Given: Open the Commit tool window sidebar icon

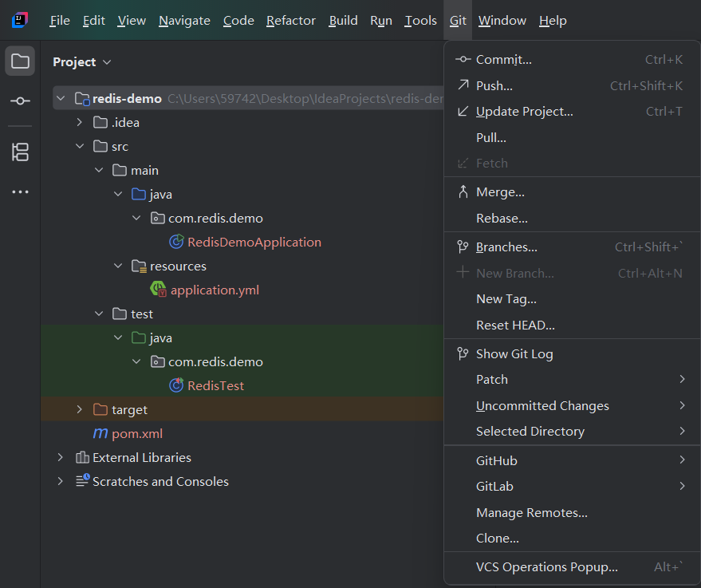Looking at the screenshot, I should (20, 101).
